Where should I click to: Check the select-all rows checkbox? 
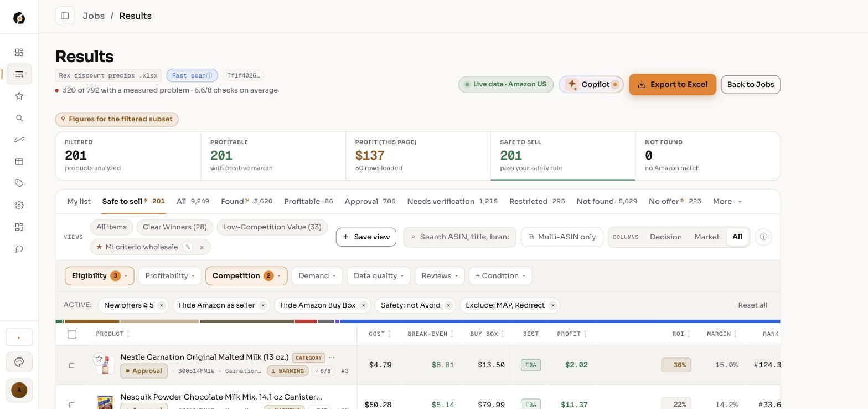(x=72, y=334)
